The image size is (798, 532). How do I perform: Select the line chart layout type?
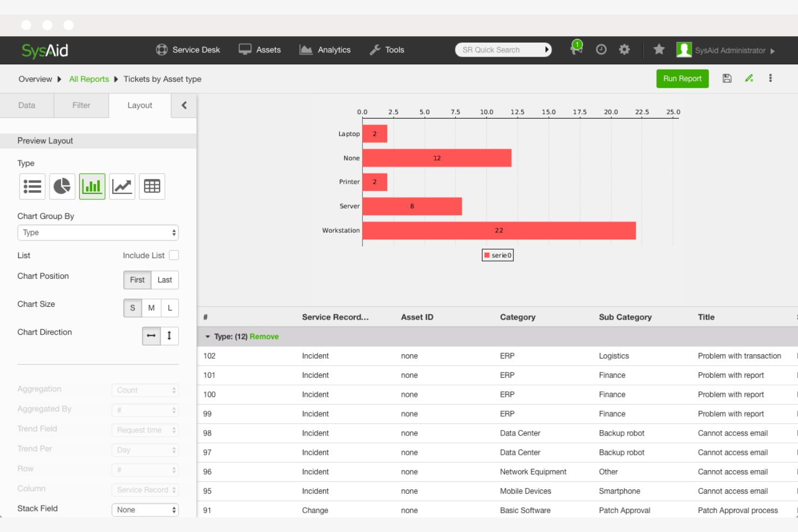tap(122, 186)
